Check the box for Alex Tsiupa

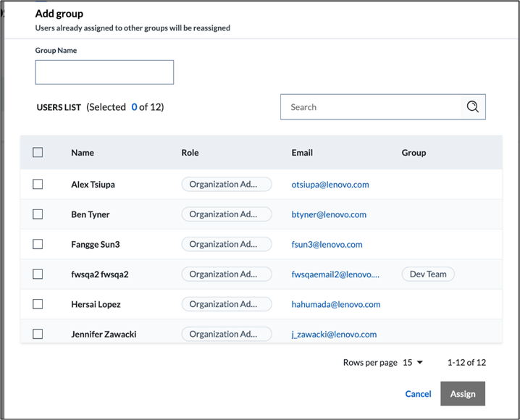click(38, 184)
